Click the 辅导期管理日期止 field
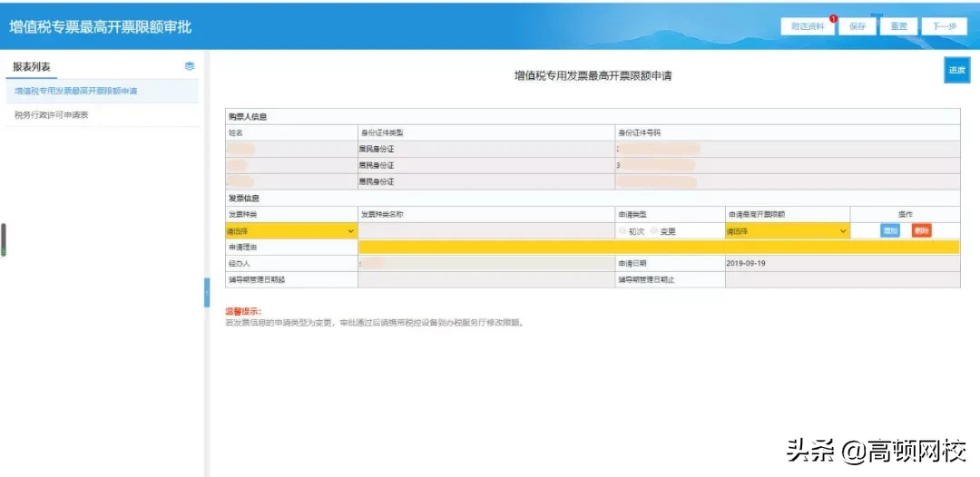 point(842,279)
